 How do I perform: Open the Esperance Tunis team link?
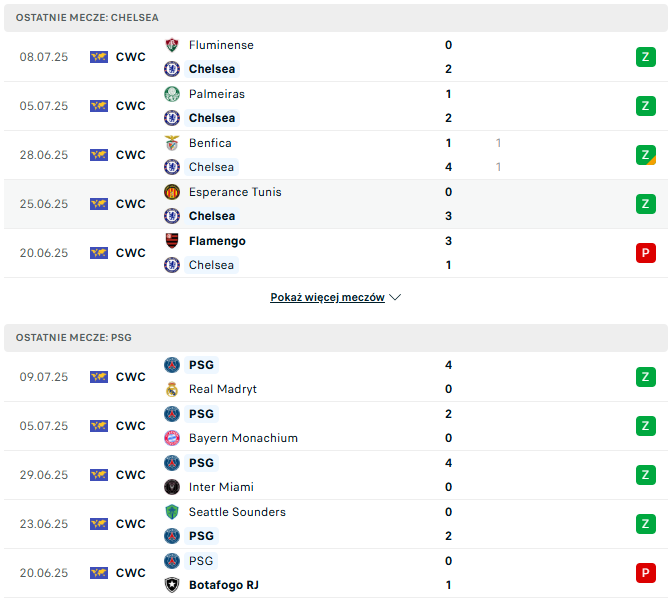click(235, 192)
